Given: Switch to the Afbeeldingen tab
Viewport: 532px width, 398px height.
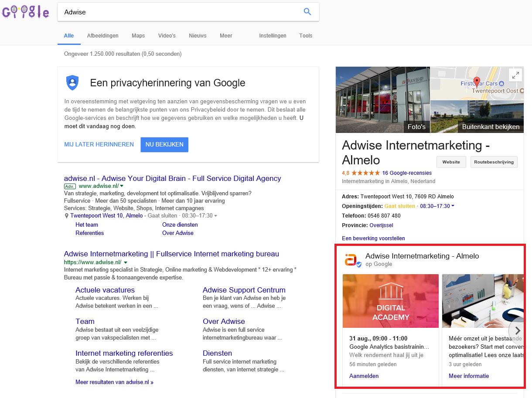Looking at the screenshot, I should pyautogui.click(x=102, y=36).
